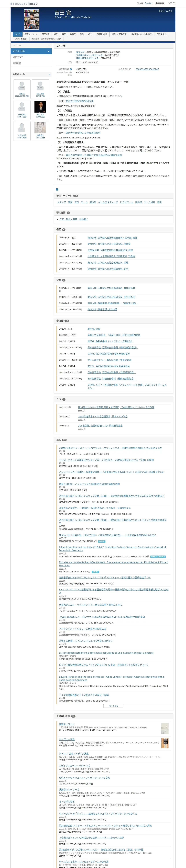Screen dimensions: 186x868
Task: Click the 査読有り badge on 神津仙三郎 paper
Action: pyautogui.click(x=102, y=541)
